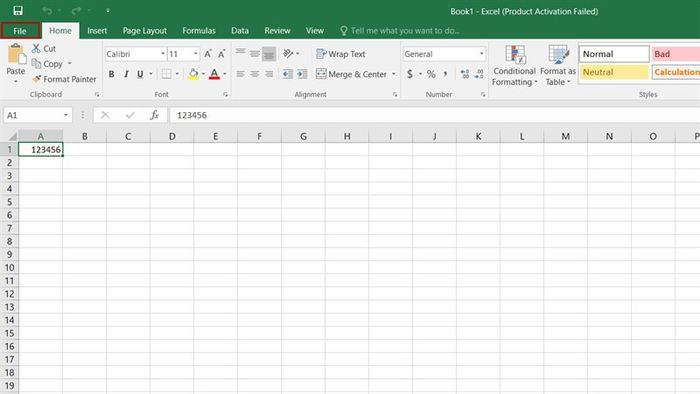Apply yellow Fill Color bucket
This screenshot has width=700, height=394.
(x=193, y=74)
